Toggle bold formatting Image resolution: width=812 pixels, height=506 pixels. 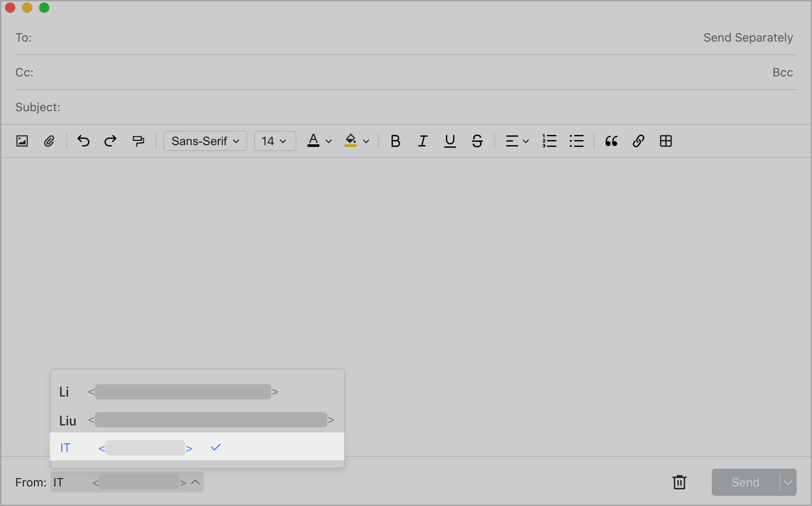[x=395, y=141]
